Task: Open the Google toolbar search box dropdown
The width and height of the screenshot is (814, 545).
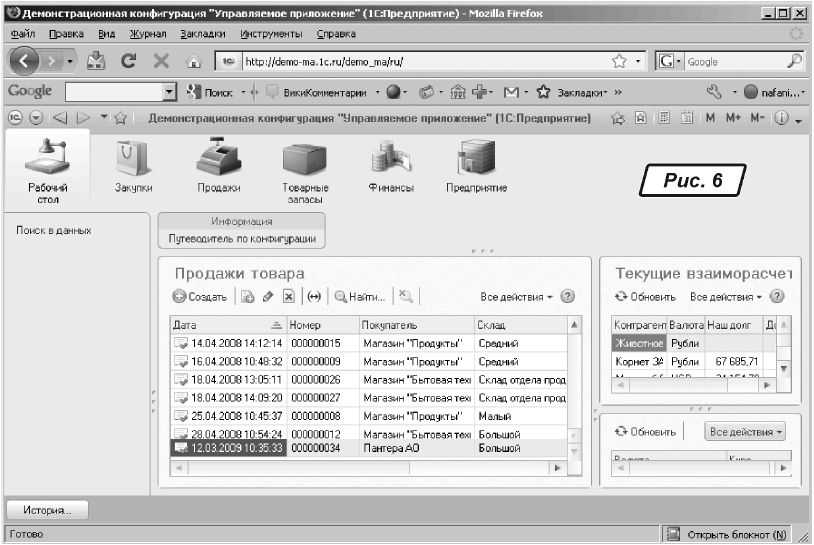Action: pos(168,92)
